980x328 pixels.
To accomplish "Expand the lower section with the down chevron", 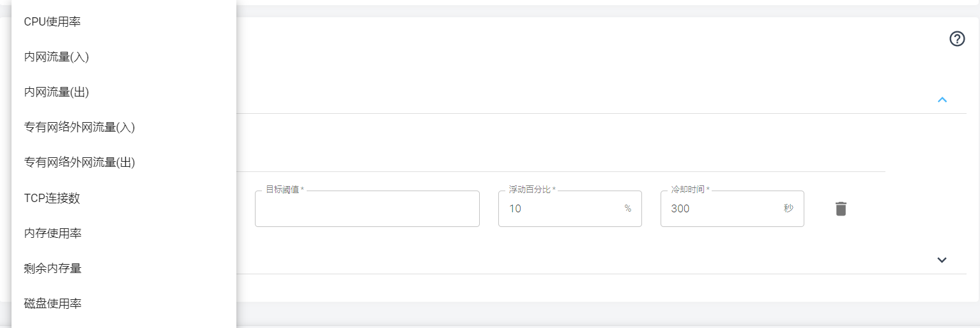I will (x=942, y=260).
